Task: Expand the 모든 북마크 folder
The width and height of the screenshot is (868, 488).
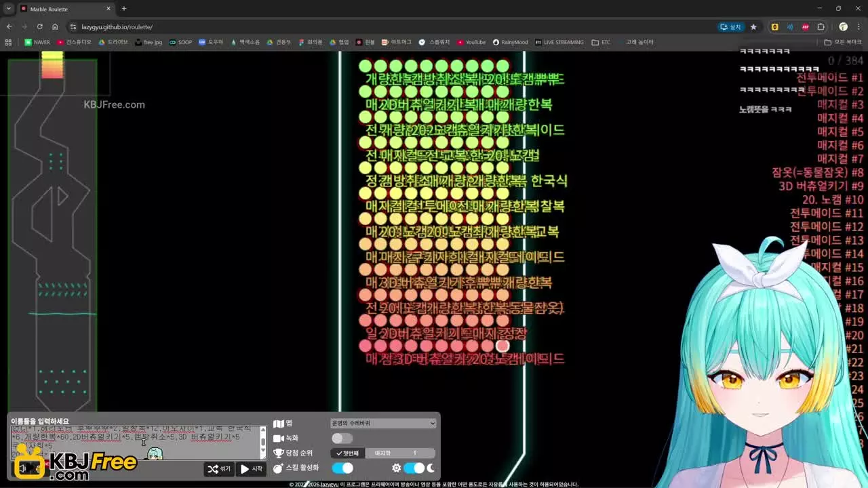Action: pos(843,42)
